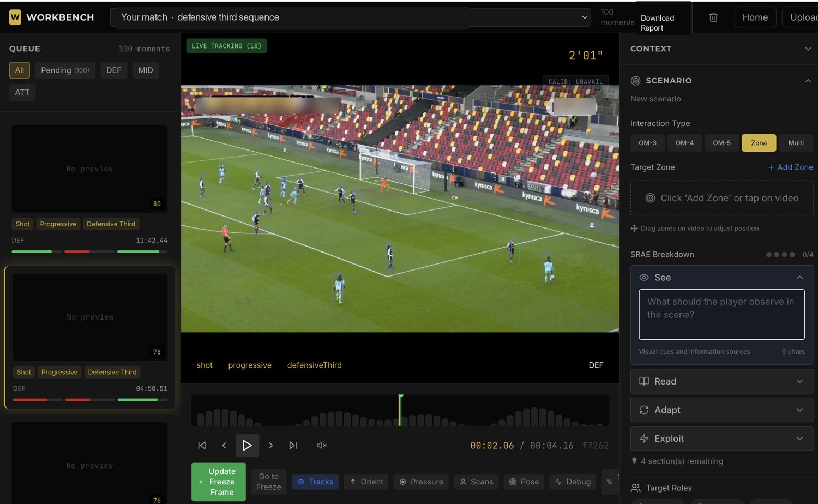Click the 'Live Tracking (18)' badge
The width and height of the screenshot is (818, 504).
tap(226, 46)
